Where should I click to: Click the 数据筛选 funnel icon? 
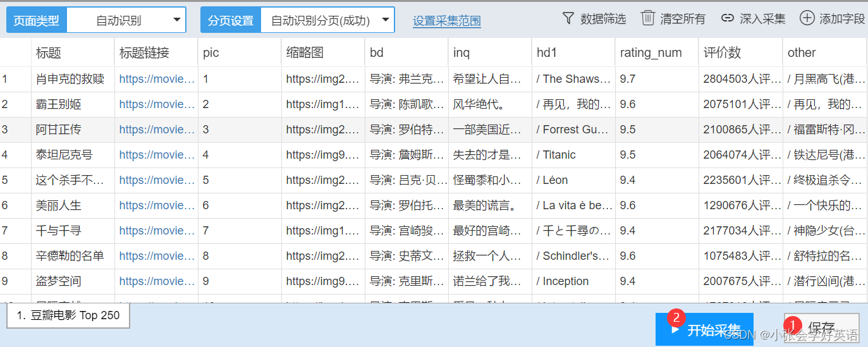point(568,18)
